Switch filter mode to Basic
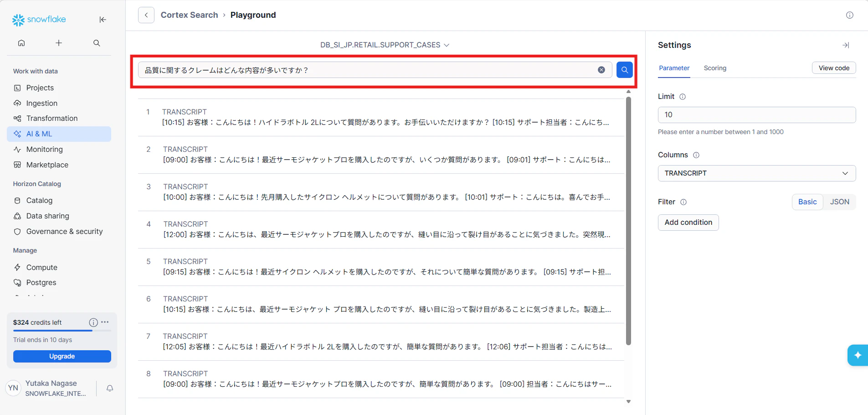The image size is (868, 415). pyautogui.click(x=807, y=202)
